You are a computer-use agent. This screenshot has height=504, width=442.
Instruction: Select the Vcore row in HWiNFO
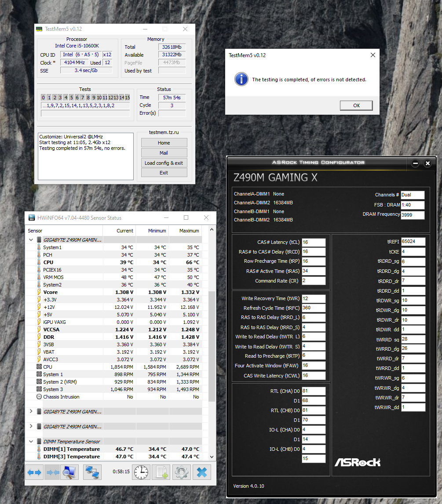(113, 292)
